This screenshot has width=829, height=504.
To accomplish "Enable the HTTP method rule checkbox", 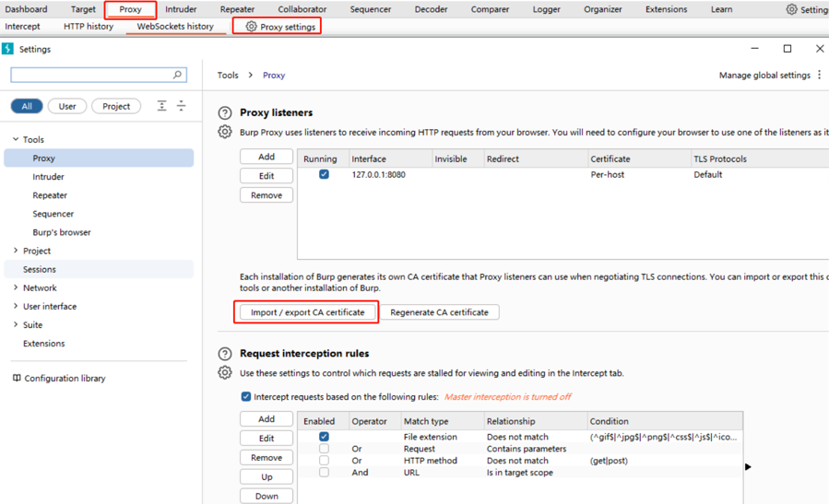I will point(324,460).
